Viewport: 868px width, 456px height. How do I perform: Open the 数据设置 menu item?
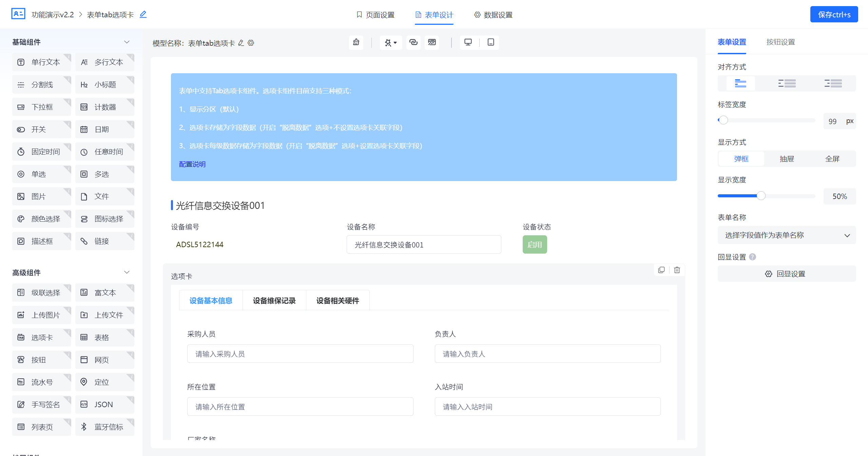pos(493,15)
